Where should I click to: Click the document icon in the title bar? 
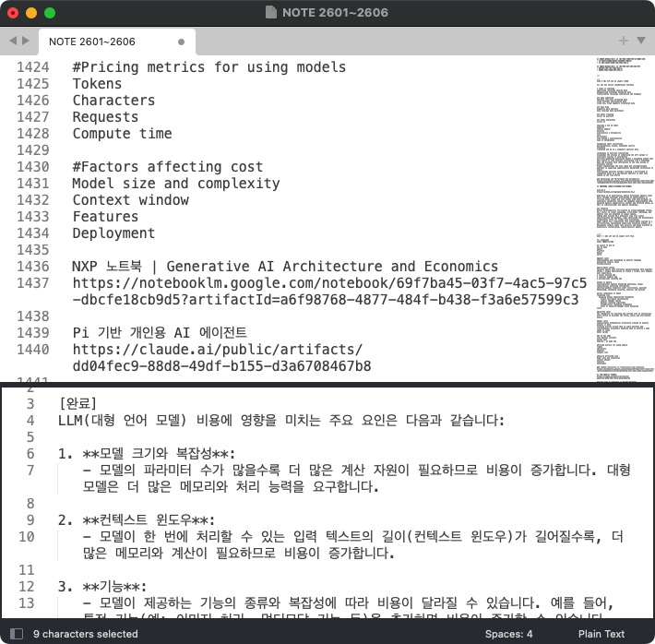270,13
